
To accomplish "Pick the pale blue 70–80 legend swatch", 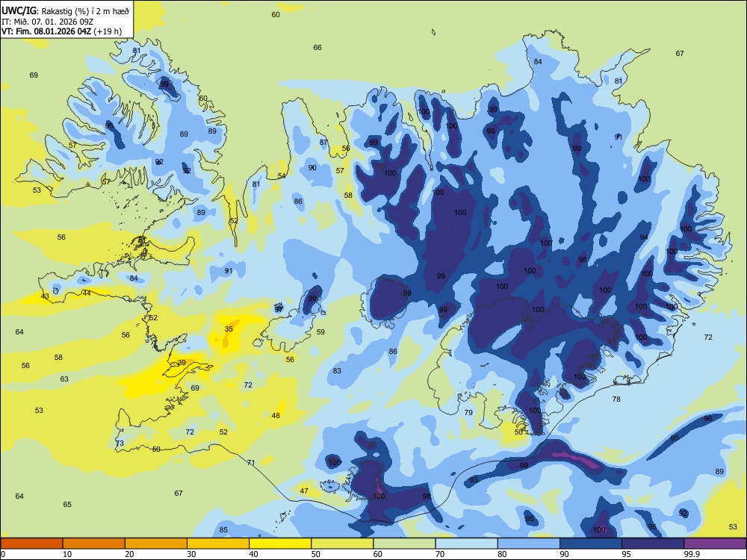I will tap(467, 544).
